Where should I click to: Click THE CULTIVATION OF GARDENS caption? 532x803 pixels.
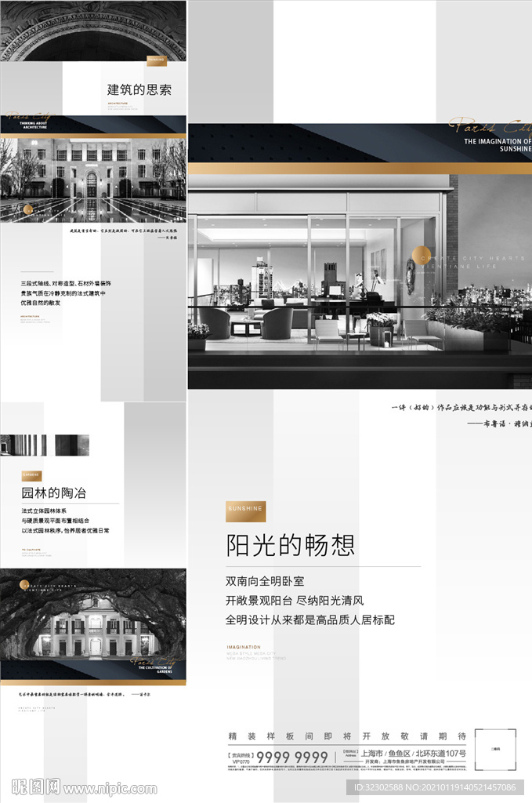coord(155,670)
